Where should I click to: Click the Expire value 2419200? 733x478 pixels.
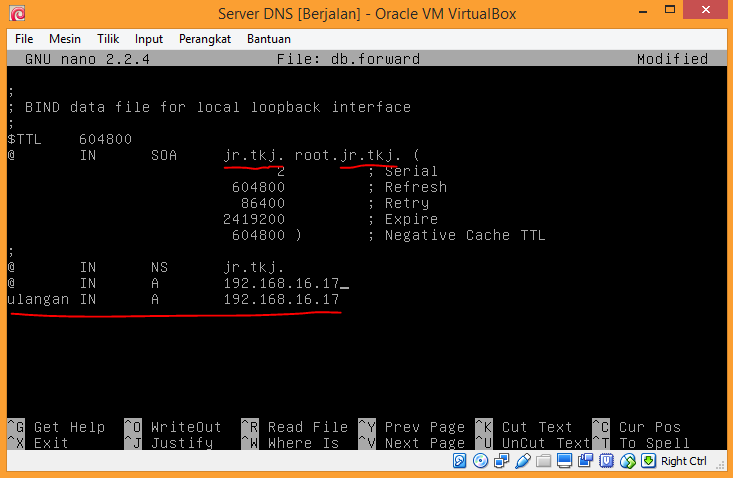[254, 219]
